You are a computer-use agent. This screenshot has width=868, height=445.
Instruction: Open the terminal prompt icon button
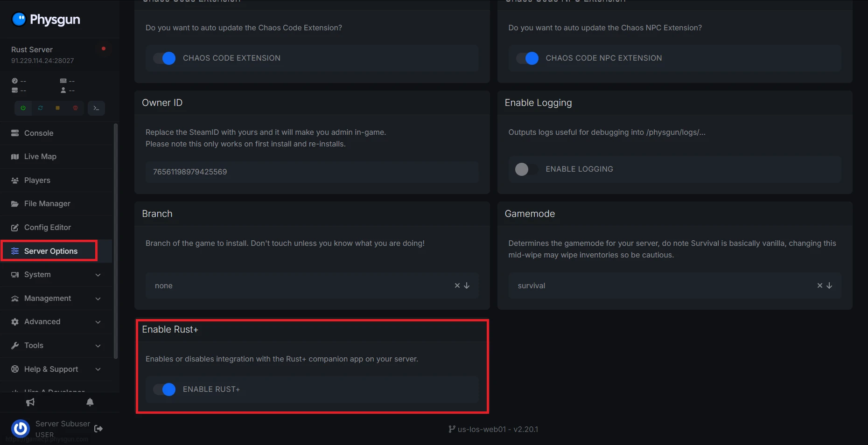pos(96,108)
